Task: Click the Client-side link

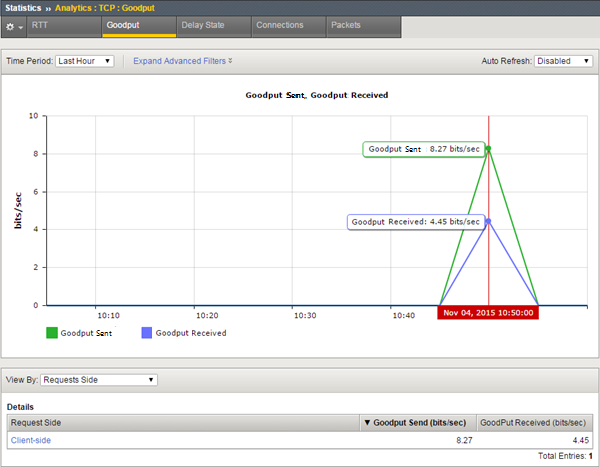Action: (33, 440)
